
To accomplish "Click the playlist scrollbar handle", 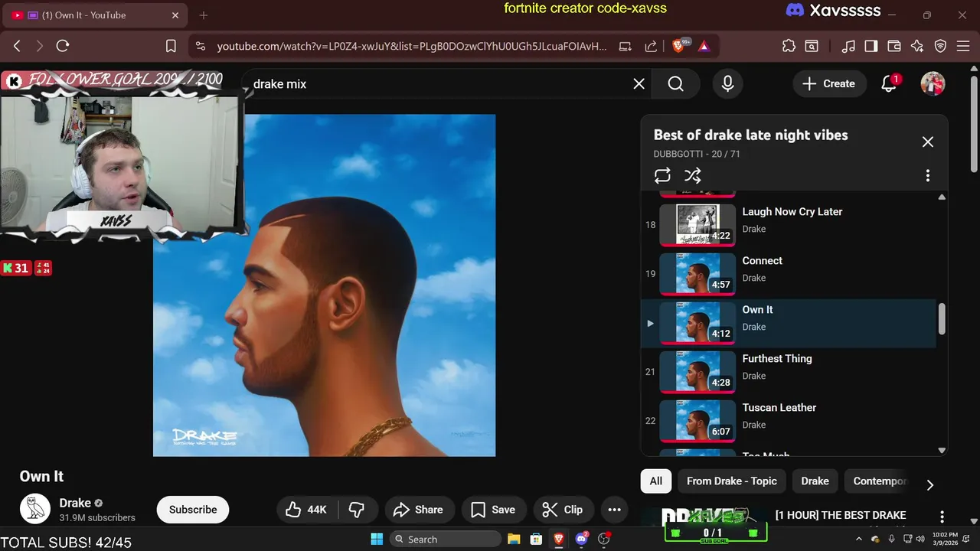I will tap(942, 318).
